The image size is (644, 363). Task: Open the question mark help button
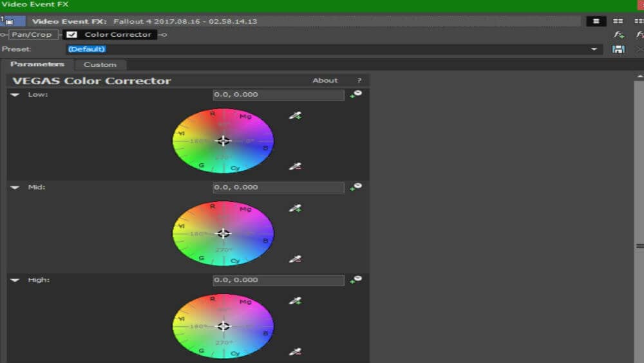point(359,80)
